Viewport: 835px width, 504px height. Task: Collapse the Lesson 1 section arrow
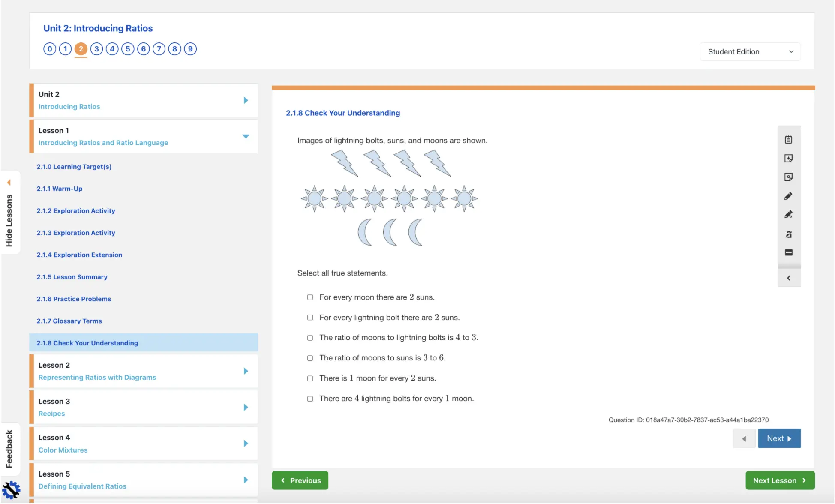coord(246,137)
